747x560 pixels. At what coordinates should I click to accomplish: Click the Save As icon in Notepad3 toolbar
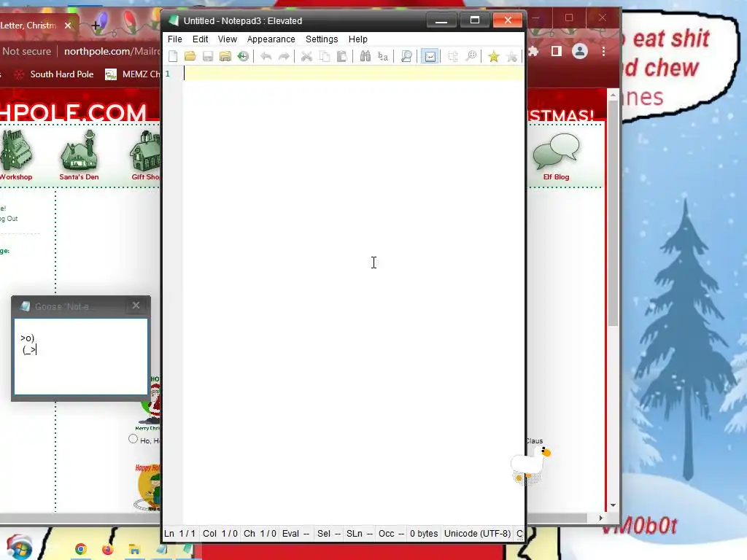tap(225, 56)
